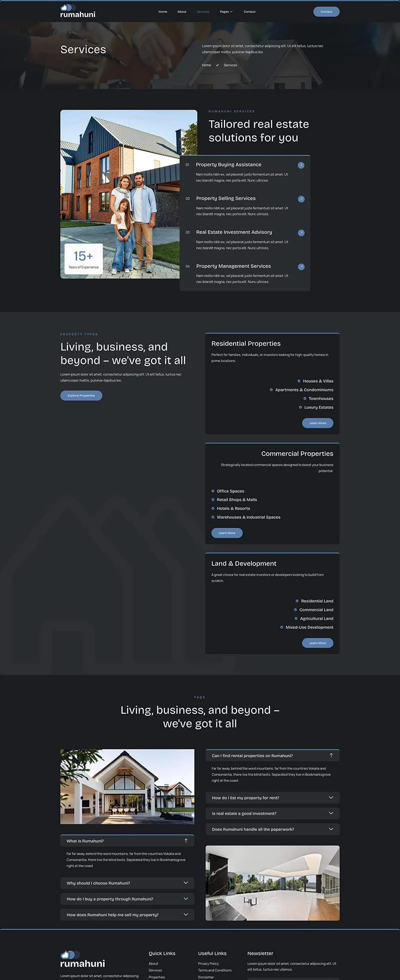Click the 'Residential Land' list item
The height and width of the screenshot is (980, 400).
coord(314,601)
